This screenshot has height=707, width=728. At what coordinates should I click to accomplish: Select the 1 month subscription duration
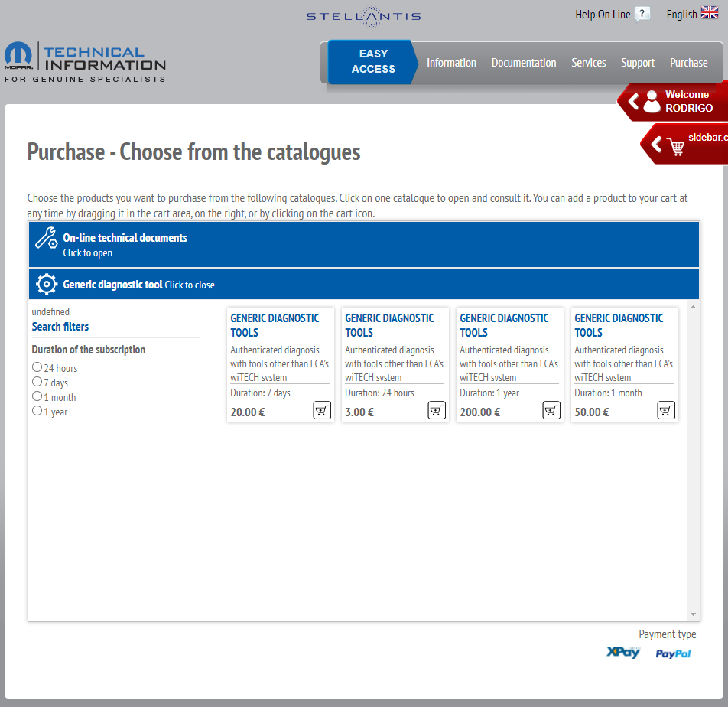[x=37, y=396]
